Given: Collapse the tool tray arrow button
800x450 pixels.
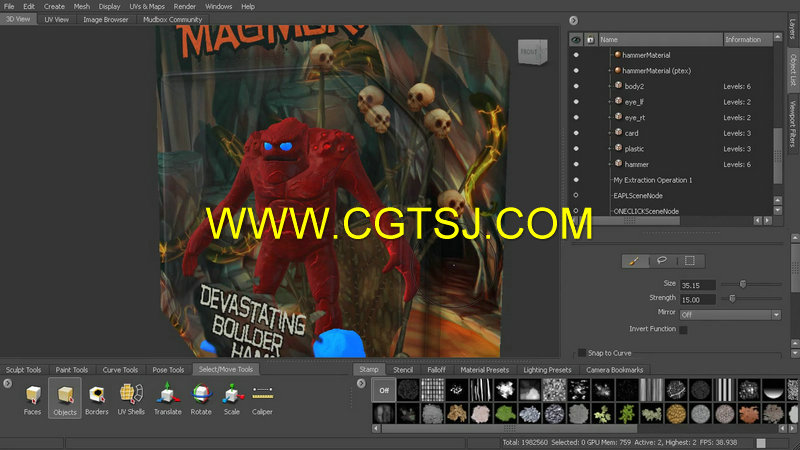Looking at the screenshot, I should tap(8, 383).
